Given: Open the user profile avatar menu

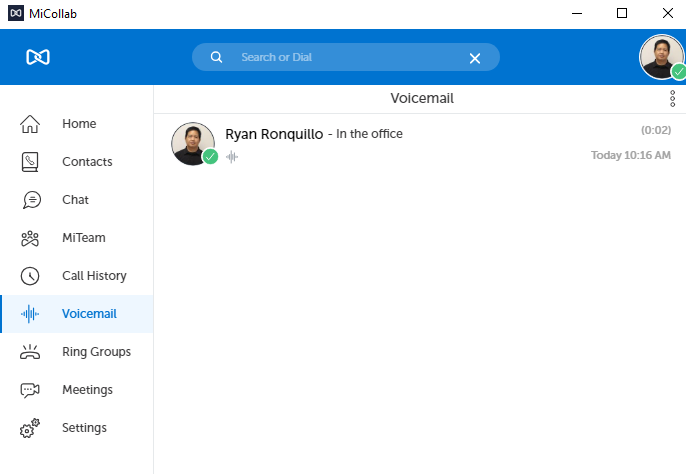Looking at the screenshot, I should 661,57.
